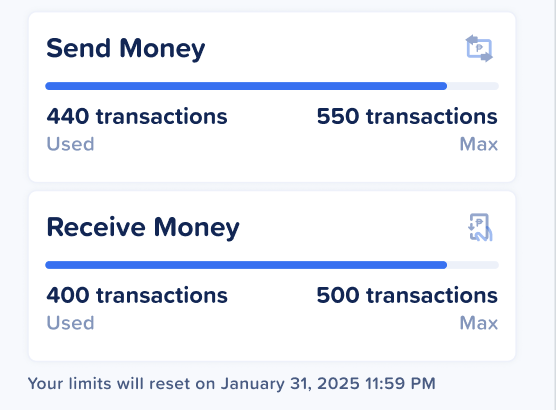
Task: Click Max label under Send Money
Action: click(x=479, y=144)
